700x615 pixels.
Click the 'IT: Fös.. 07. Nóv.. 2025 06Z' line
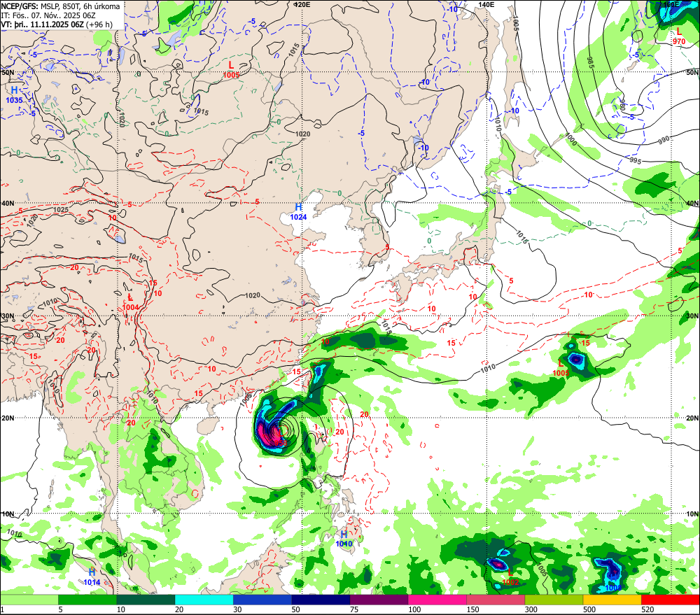(48, 15)
